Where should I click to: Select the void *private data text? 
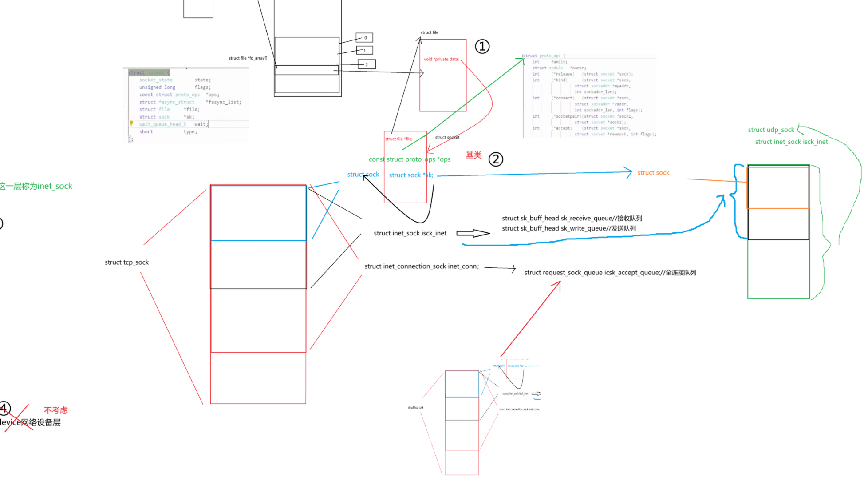(441, 59)
